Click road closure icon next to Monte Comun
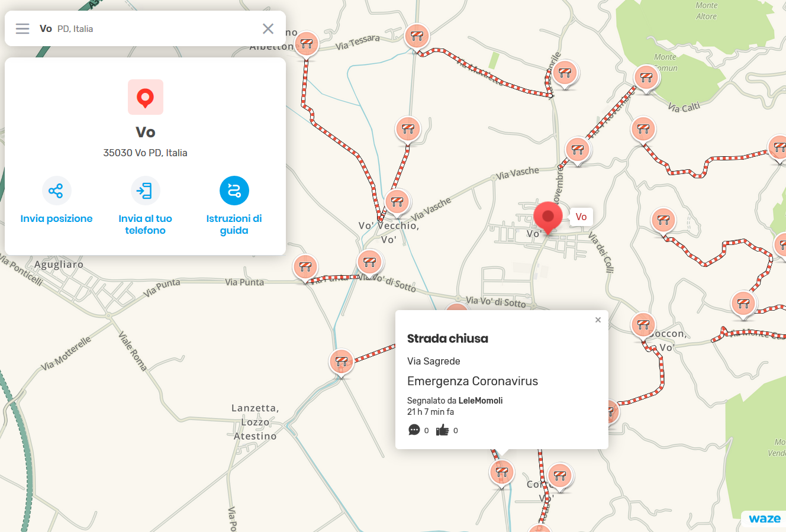The height and width of the screenshot is (532, 786). [x=646, y=78]
